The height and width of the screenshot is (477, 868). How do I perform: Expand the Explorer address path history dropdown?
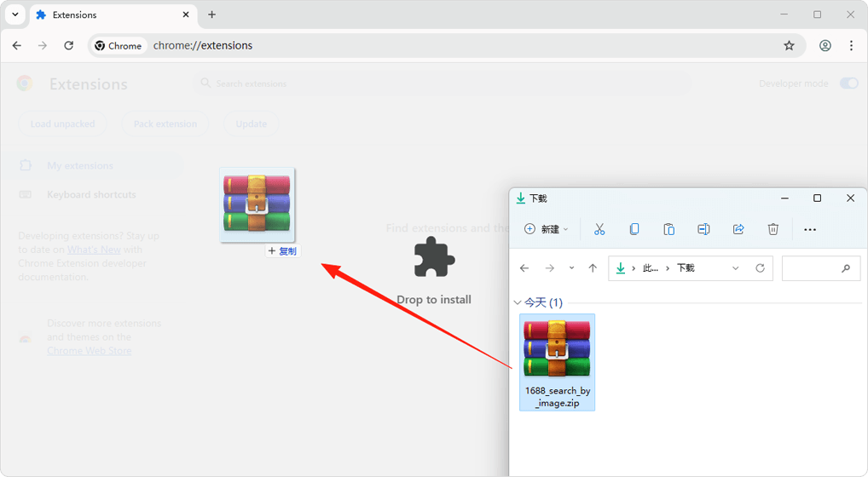[x=735, y=268]
